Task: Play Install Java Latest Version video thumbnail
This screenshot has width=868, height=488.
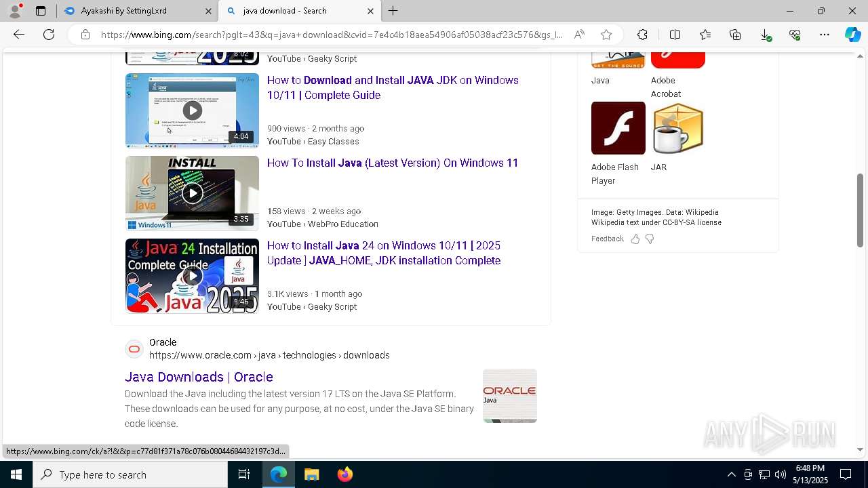Action: tap(192, 193)
